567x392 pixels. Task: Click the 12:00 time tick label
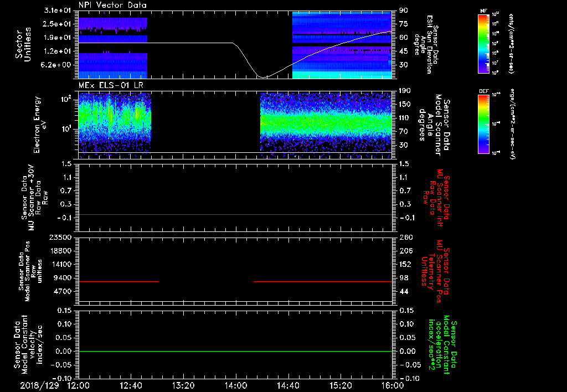click(x=79, y=385)
